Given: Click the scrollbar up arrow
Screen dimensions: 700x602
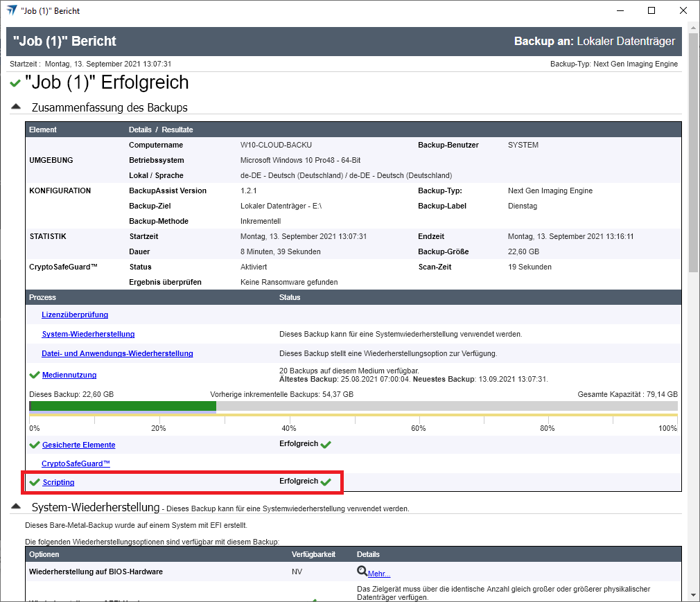Looking at the screenshot, I should point(693,28).
